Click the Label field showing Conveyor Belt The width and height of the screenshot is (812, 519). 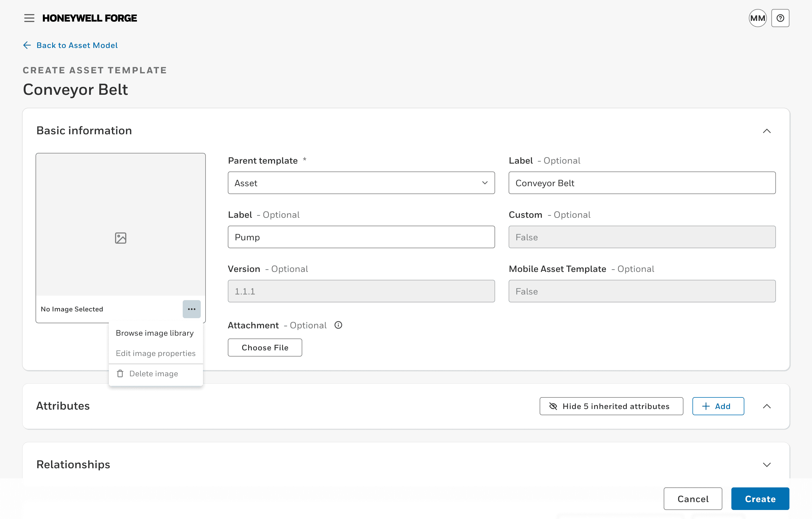642,183
